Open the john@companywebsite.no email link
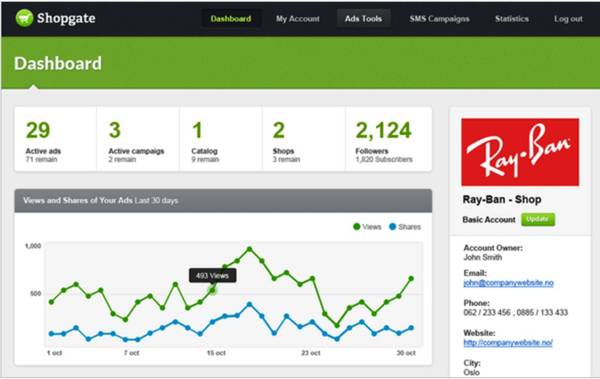 click(x=508, y=283)
